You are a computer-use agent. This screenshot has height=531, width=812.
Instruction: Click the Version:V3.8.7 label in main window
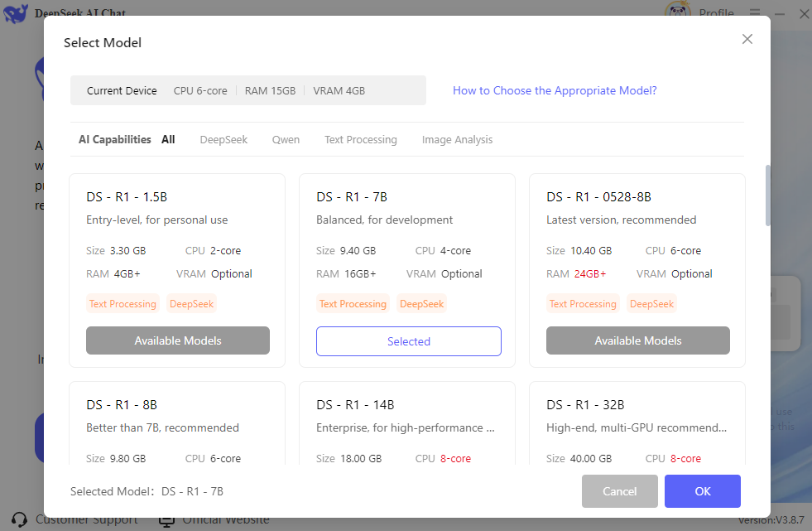[771, 519]
